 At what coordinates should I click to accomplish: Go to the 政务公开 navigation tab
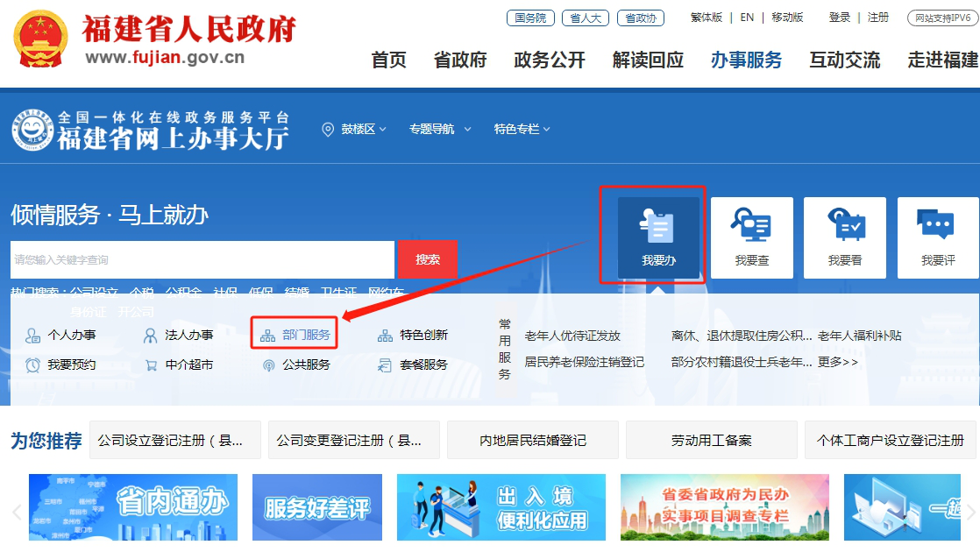pyautogui.click(x=550, y=60)
